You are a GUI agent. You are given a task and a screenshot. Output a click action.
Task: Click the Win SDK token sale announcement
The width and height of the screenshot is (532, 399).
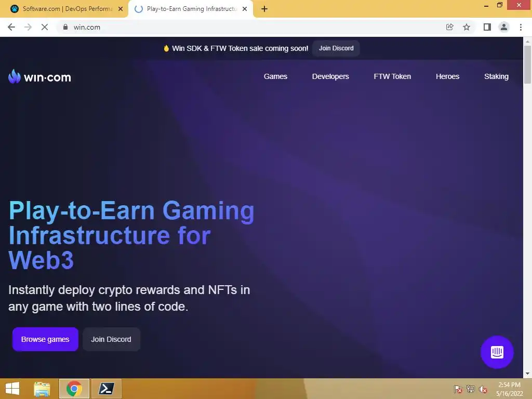[x=236, y=48]
